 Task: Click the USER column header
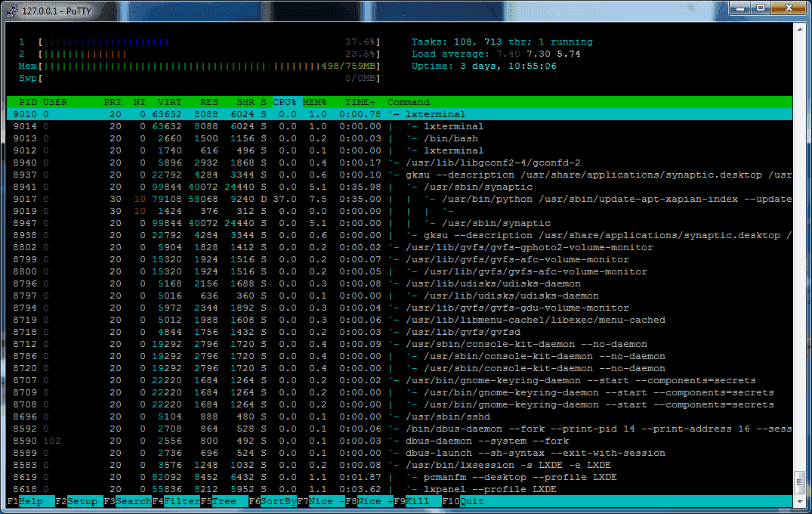(x=55, y=102)
